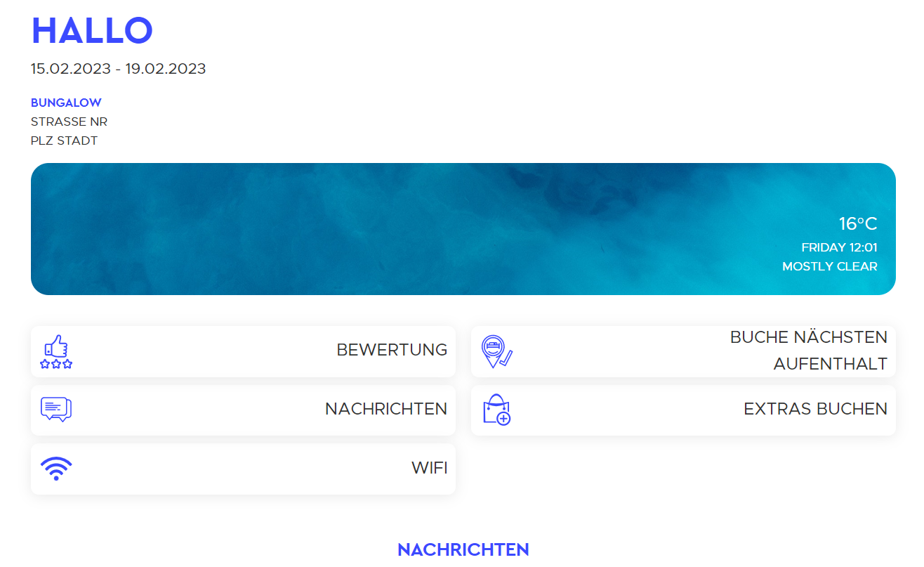Click the FRIDAY 12:01 time text

click(840, 248)
